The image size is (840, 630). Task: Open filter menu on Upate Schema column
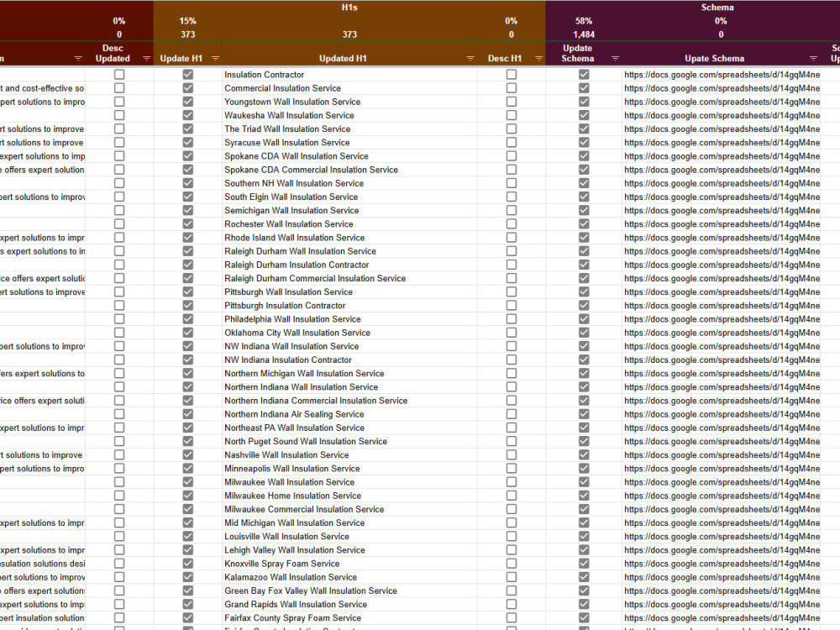(813, 59)
